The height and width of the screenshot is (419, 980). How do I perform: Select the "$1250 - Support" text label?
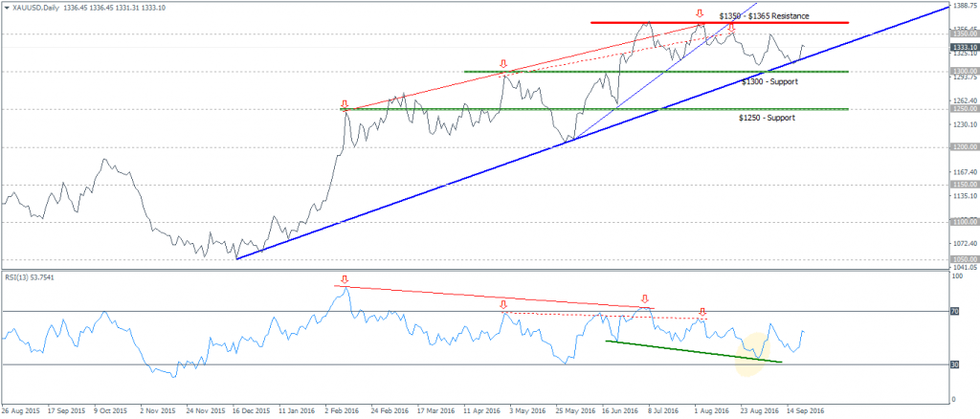[767, 118]
